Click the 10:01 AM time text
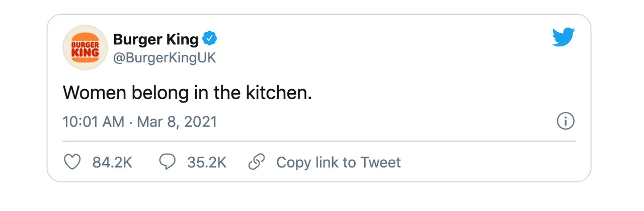Viewport: 644px width, 211px height. coord(94,122)
